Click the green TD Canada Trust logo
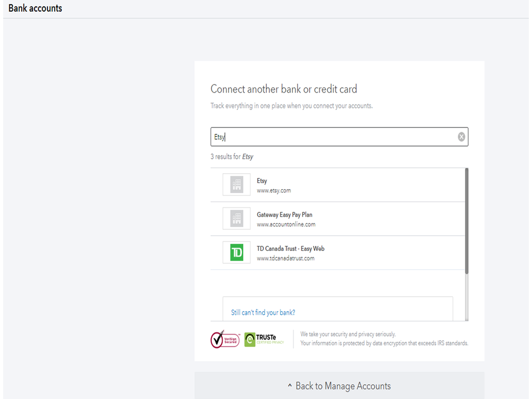 coord(236,253)
